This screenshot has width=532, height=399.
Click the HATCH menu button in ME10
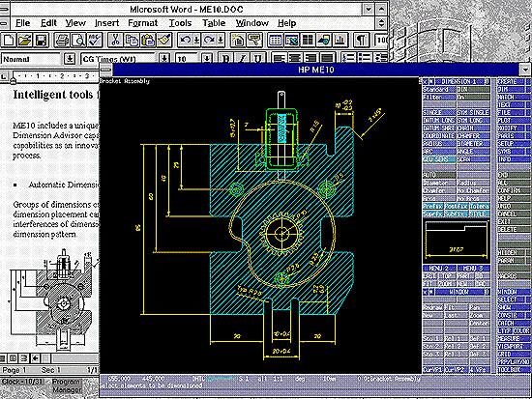[x=511, y=97]
